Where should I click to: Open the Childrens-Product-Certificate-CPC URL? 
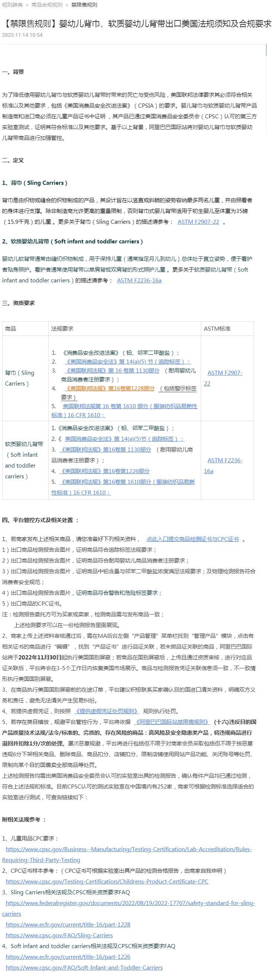tap(107, 881)
